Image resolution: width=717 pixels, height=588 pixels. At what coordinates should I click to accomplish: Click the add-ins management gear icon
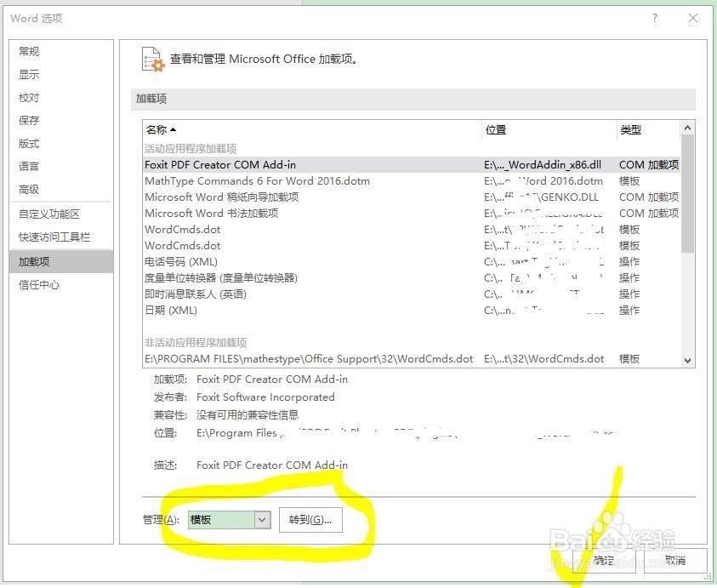pyautogui.click(x=151, y=59)
